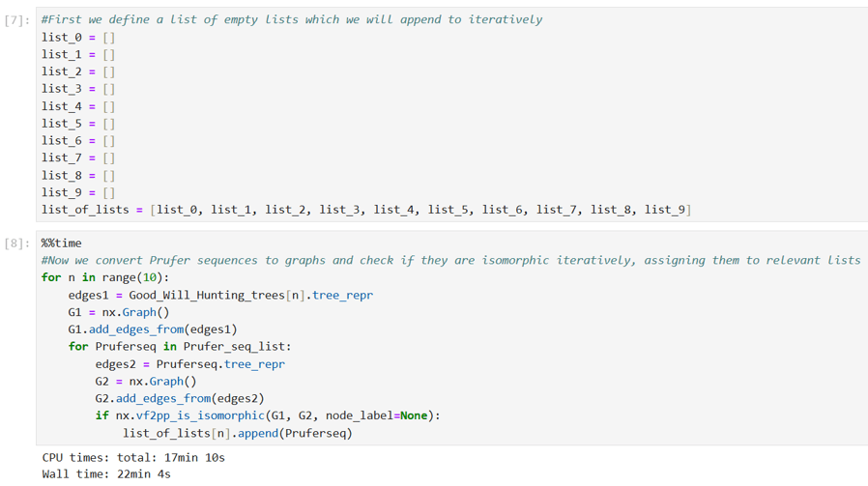Click the 'for n in range(10)' line

click(x=105, y=277)
